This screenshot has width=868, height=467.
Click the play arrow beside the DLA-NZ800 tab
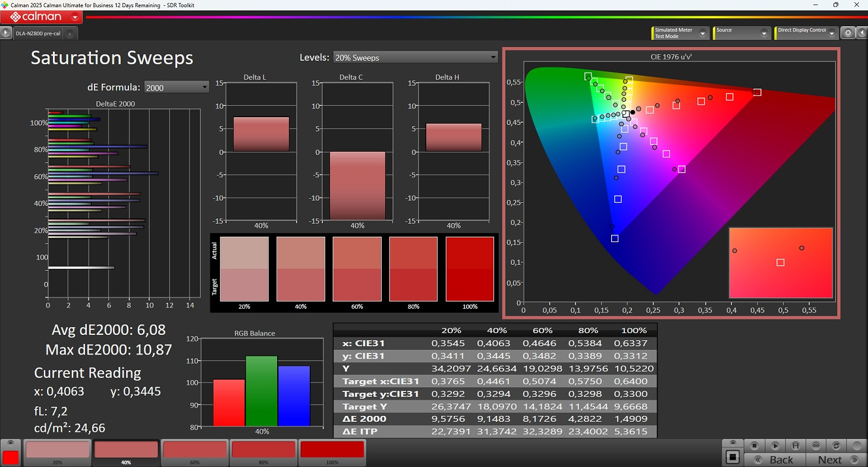(6, 33)
